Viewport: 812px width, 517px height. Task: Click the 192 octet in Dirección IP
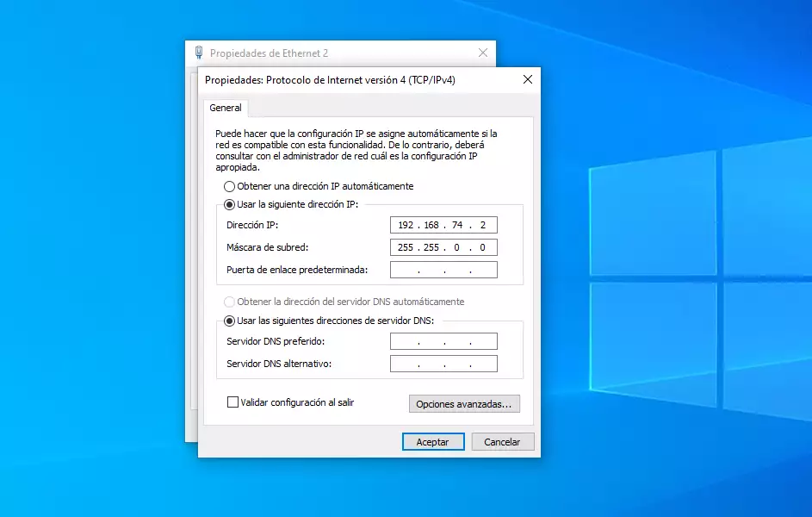pos(405,225)
